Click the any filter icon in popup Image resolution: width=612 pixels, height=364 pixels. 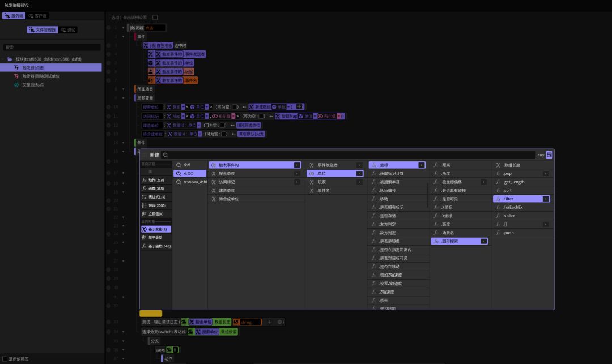(549, 155)
